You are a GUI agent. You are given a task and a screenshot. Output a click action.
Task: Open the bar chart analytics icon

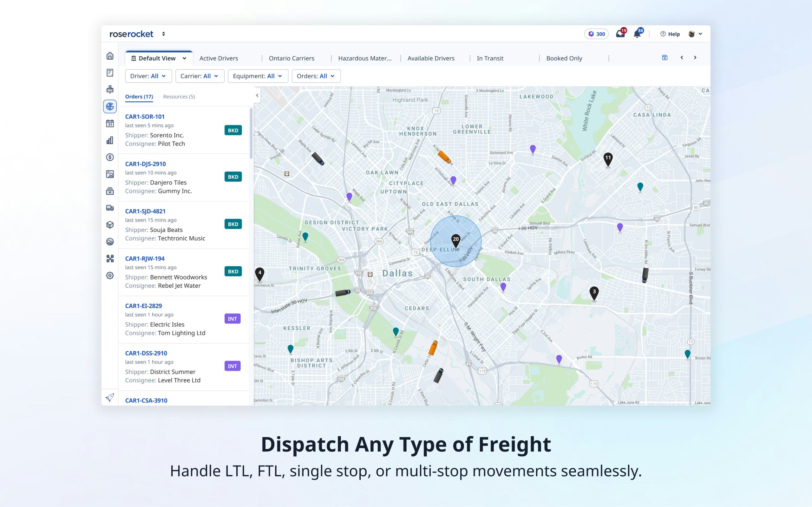(x=110, y=140)
